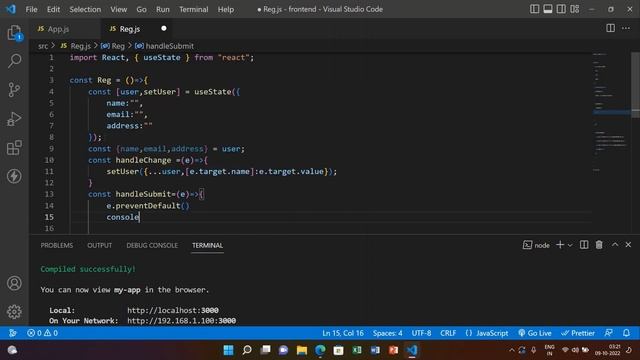Open the Search view in activity bar
The width and height of the screenshot is (640, 360).
(x=14, y=61)
